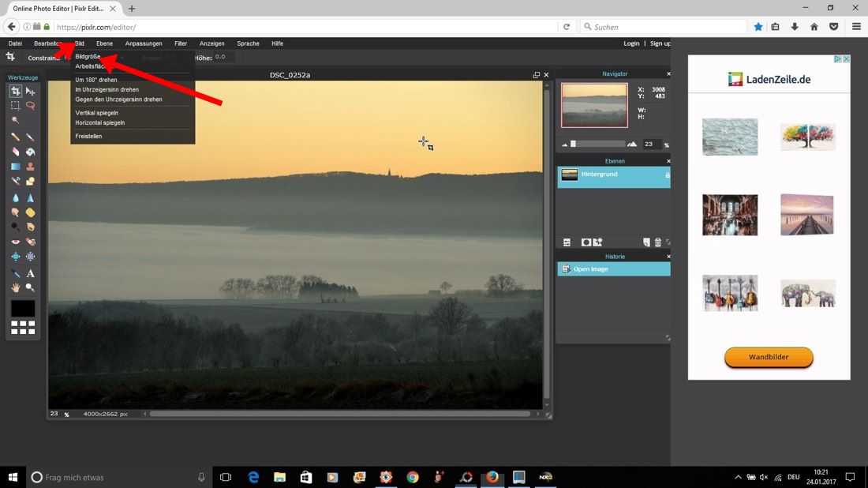Select the Open Image history entry
Viewport: 868px width, 488px height.
(613, 269)
